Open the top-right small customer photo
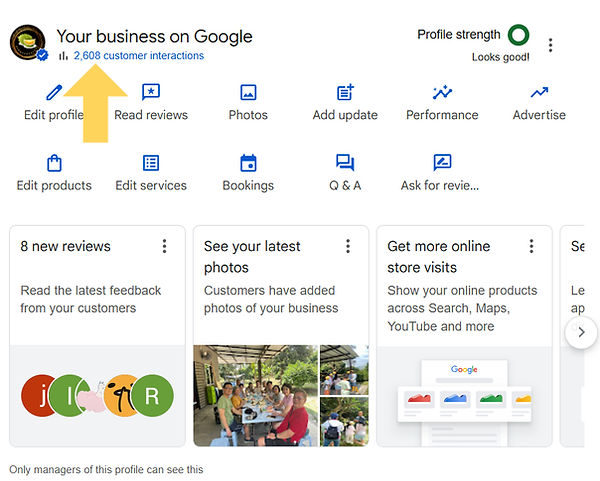This screenshot has width=600, height=481. click(344, 370)
